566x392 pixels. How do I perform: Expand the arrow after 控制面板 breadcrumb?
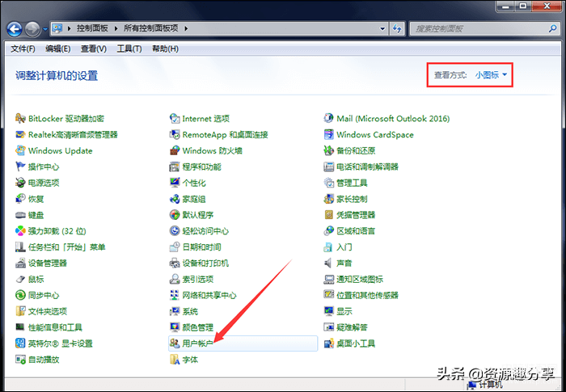[116, 28]
